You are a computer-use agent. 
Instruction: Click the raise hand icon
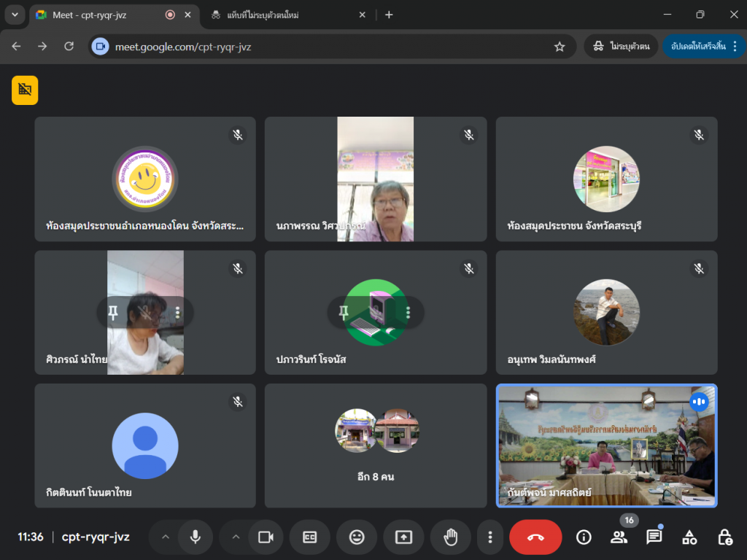[451, 537]
